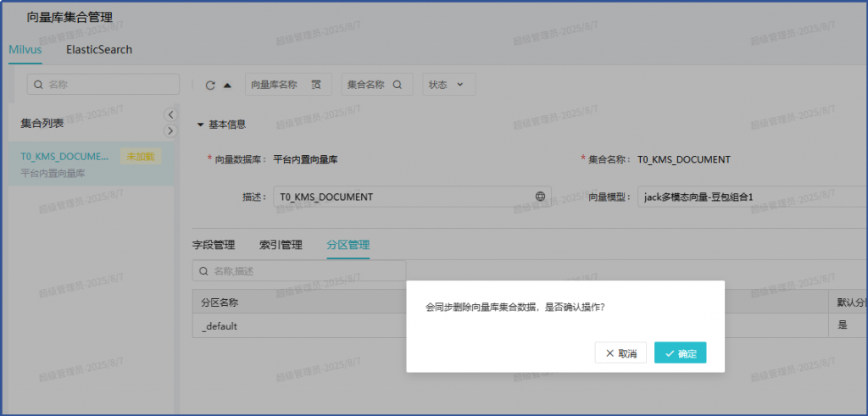
Task: Click the lookup icon in 向量库名称 field
Action: pos(316,85)
